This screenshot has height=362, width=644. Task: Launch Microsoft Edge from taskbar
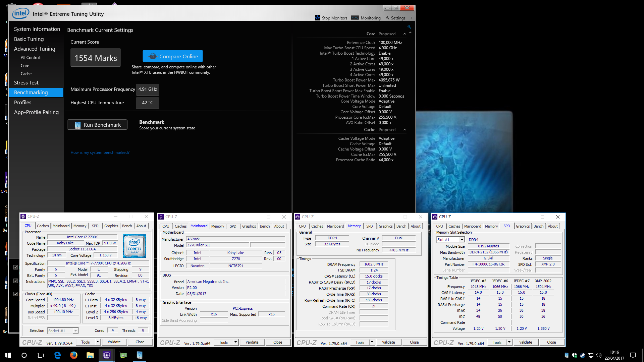point(57,355)
